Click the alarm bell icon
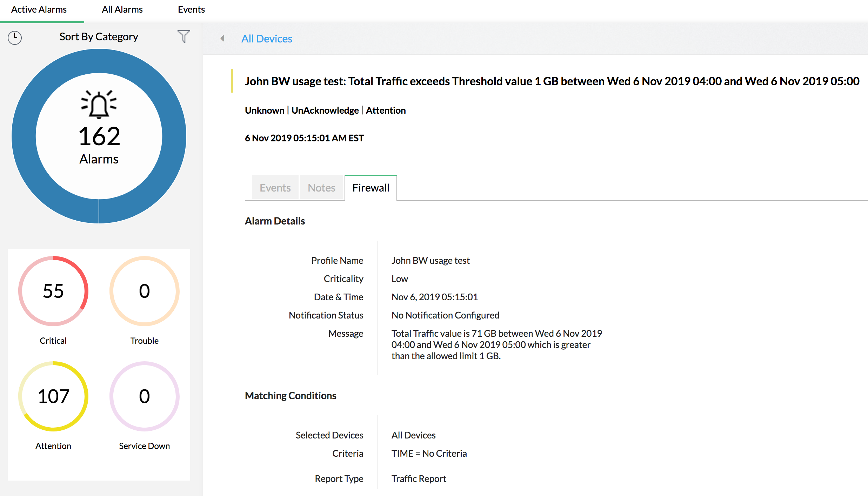 click(99, 105)
